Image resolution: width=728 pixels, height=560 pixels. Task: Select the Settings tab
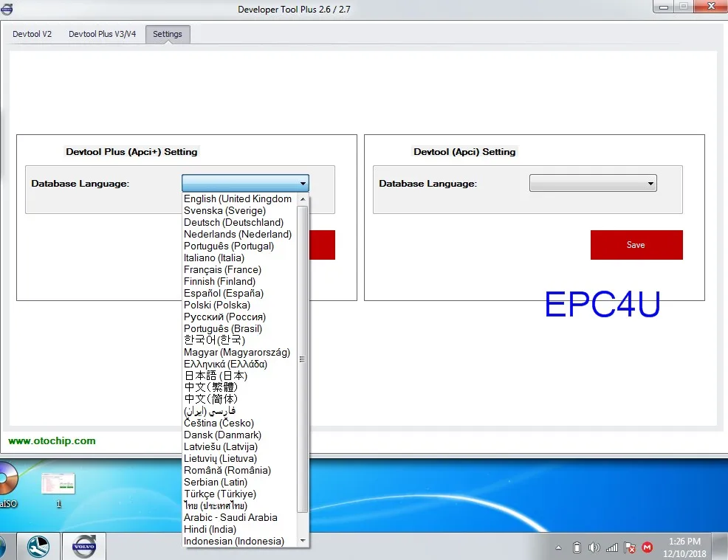pyautogui.click(x=168, y=34)
